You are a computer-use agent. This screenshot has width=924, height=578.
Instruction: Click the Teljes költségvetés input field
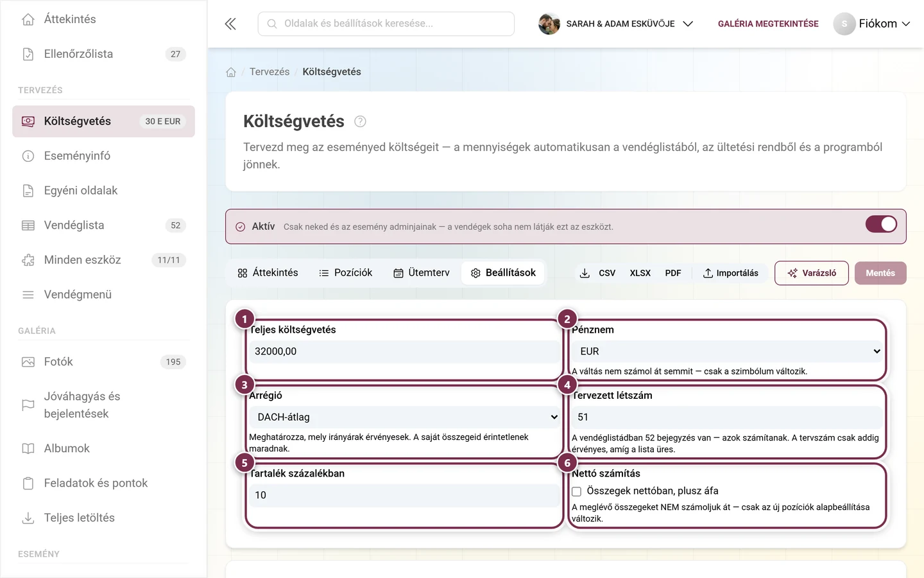click(x=405, y=351)
